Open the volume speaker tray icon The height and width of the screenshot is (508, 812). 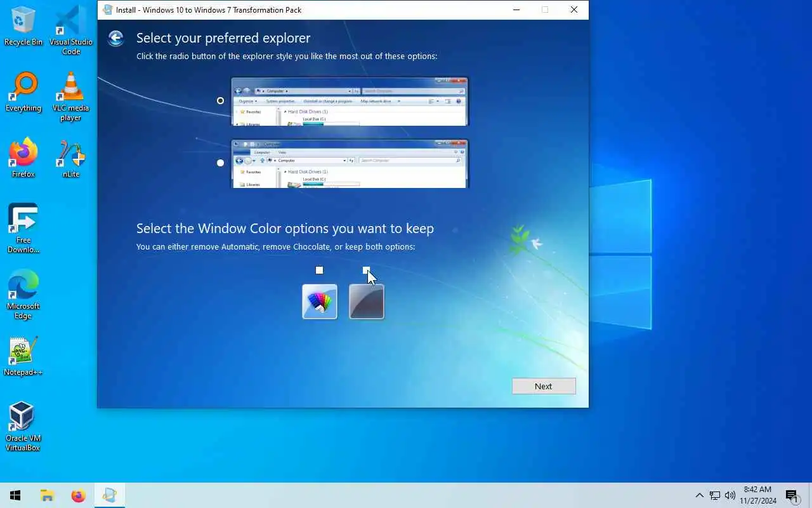pyautogui.click(x=730, y=495)
